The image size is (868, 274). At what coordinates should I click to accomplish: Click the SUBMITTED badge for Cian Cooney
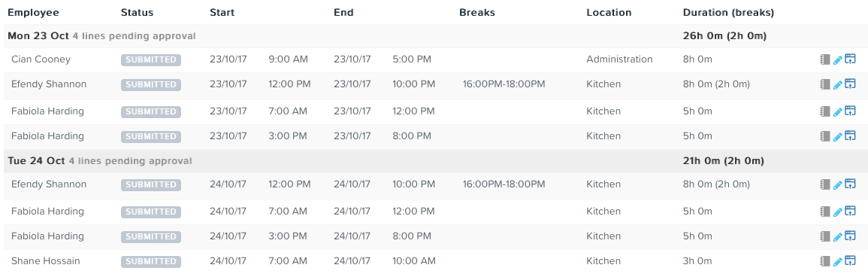(x=150, y=59)
